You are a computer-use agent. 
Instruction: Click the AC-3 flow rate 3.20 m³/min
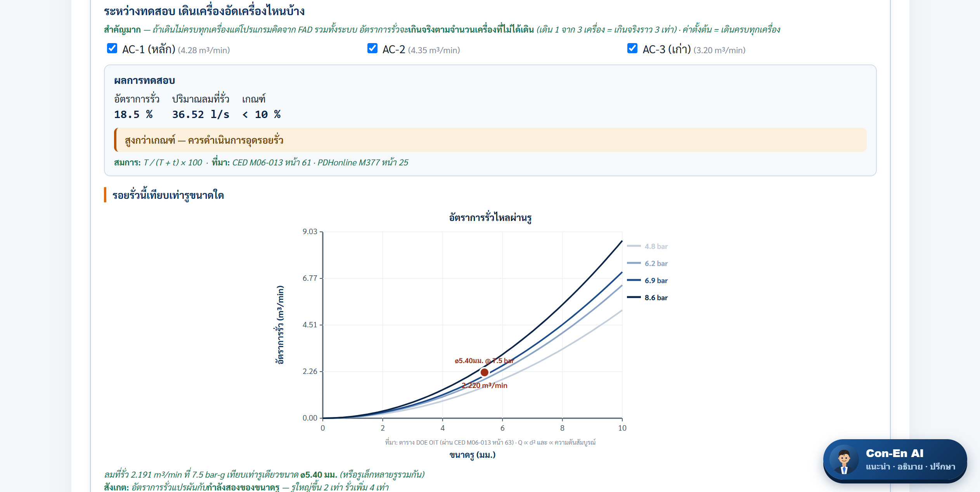click(x=719, y=50)
